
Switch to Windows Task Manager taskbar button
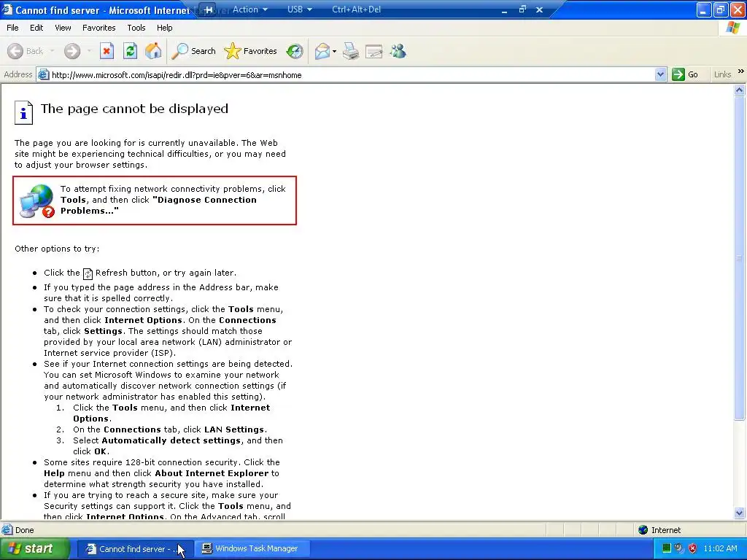pyautogui.click(x=253, y=548)
